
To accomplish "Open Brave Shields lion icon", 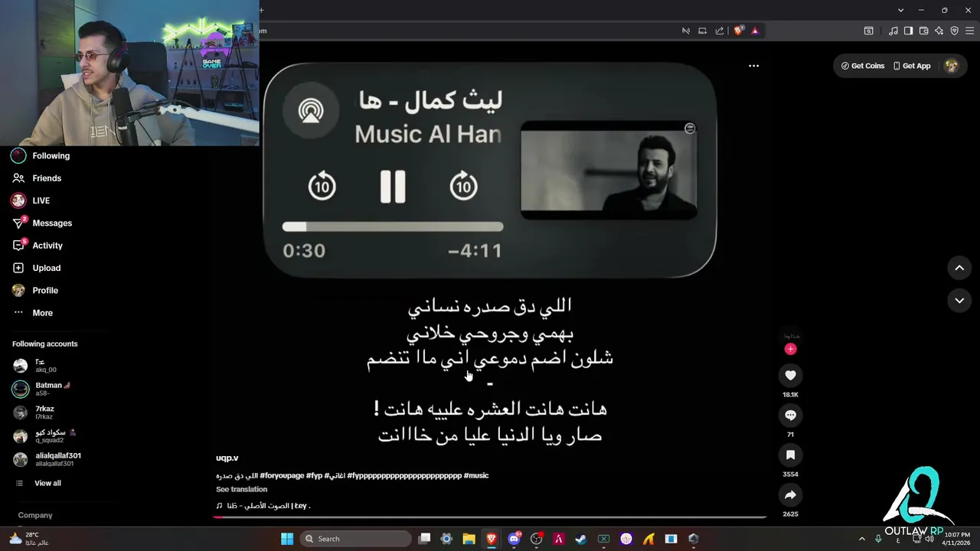I will click(738, 31).
